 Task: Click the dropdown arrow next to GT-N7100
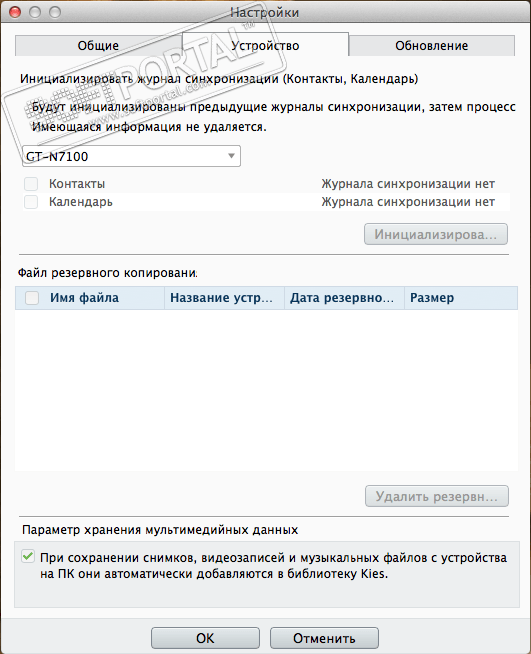231,156
